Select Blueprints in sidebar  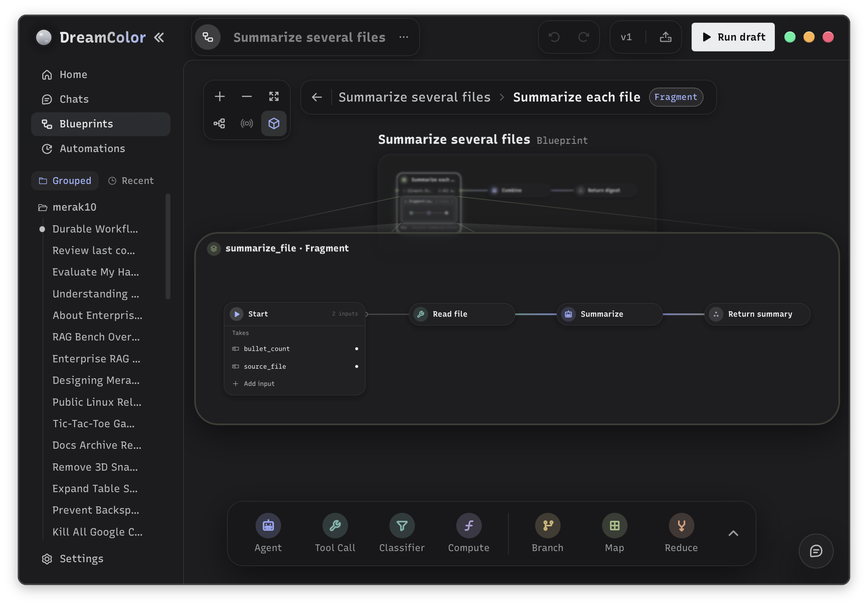[101, 124]
